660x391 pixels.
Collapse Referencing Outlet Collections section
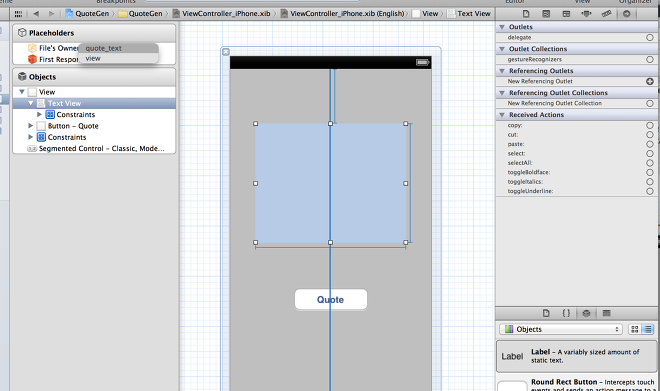click(x=502, y=93)
